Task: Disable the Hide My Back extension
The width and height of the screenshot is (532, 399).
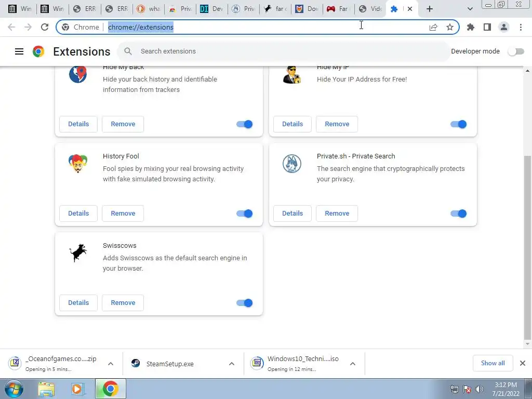Action: click(244, 124)
